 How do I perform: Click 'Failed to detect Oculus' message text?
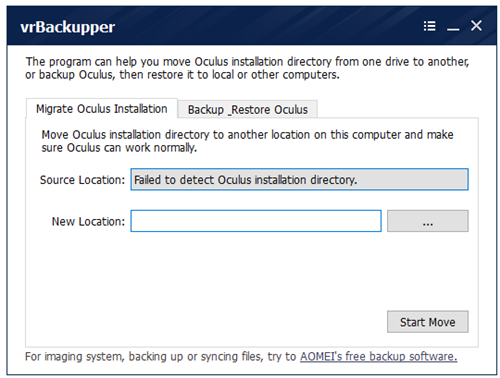tap(245, 180)
